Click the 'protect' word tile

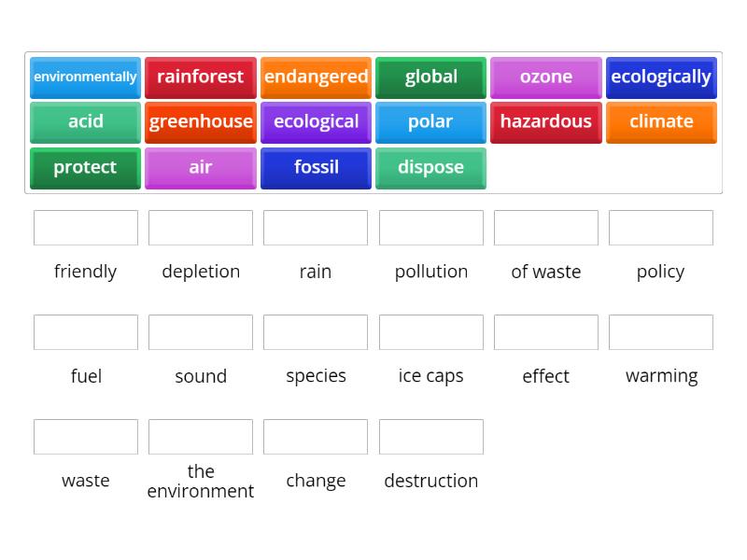pos(85,168)
